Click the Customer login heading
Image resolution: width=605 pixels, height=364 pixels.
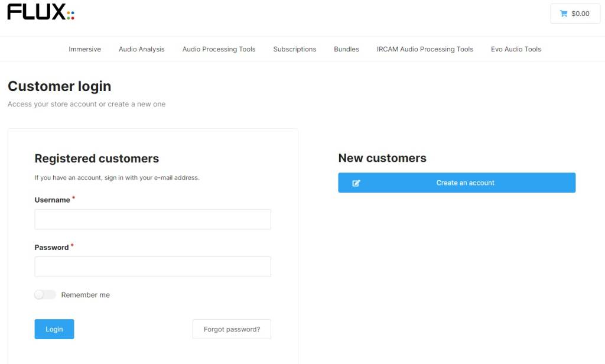coord(59,86)
